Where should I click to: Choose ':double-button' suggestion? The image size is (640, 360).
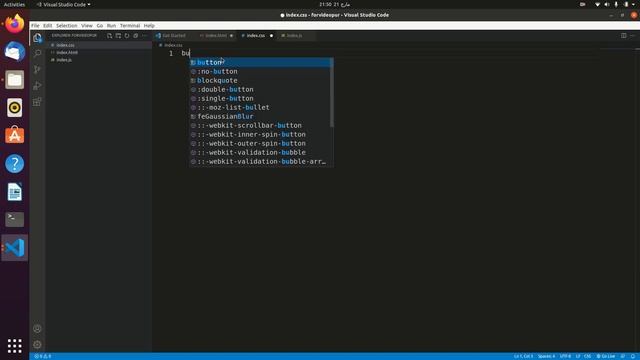(261, 89)
